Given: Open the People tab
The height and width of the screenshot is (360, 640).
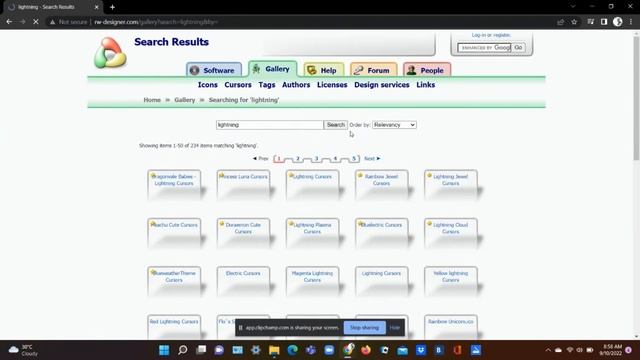Looking at the screenshot, I should click(427, 70).
